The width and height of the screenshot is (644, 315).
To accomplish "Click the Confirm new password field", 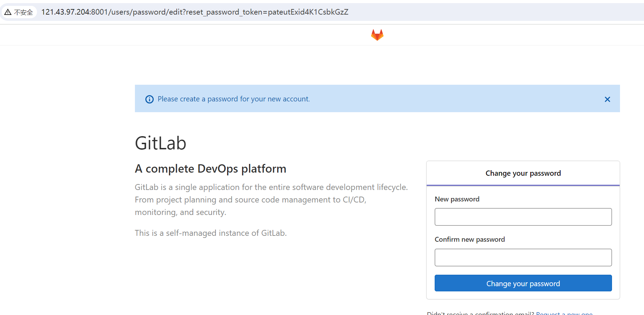I will pyautogui.click(x=523, y=258).
